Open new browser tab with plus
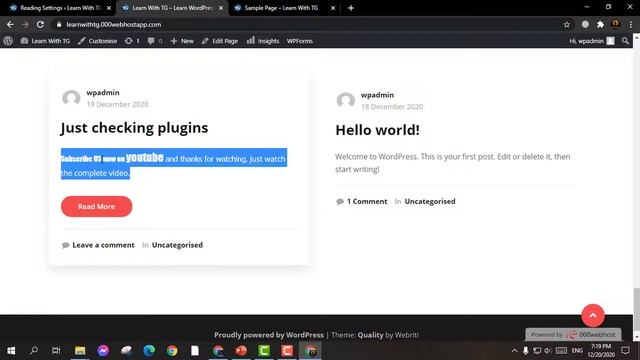Viewport: 640px width, 360px height. point(351,8)
